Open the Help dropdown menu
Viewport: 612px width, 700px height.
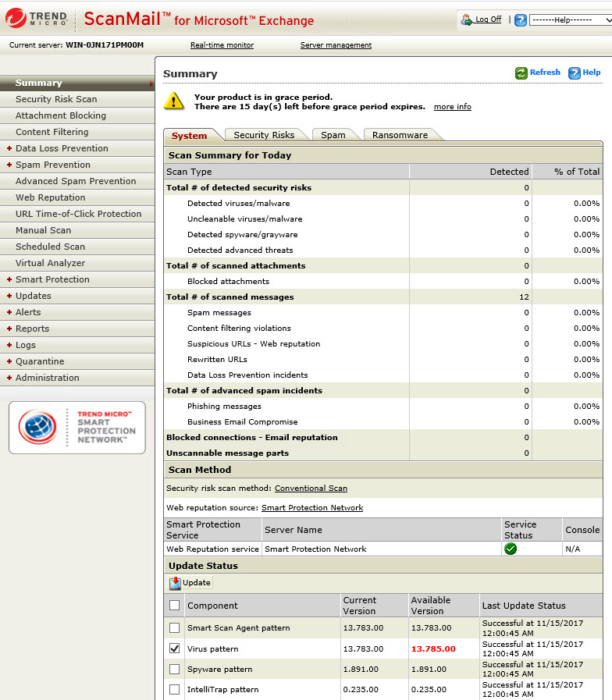click(x=570, y=20)
